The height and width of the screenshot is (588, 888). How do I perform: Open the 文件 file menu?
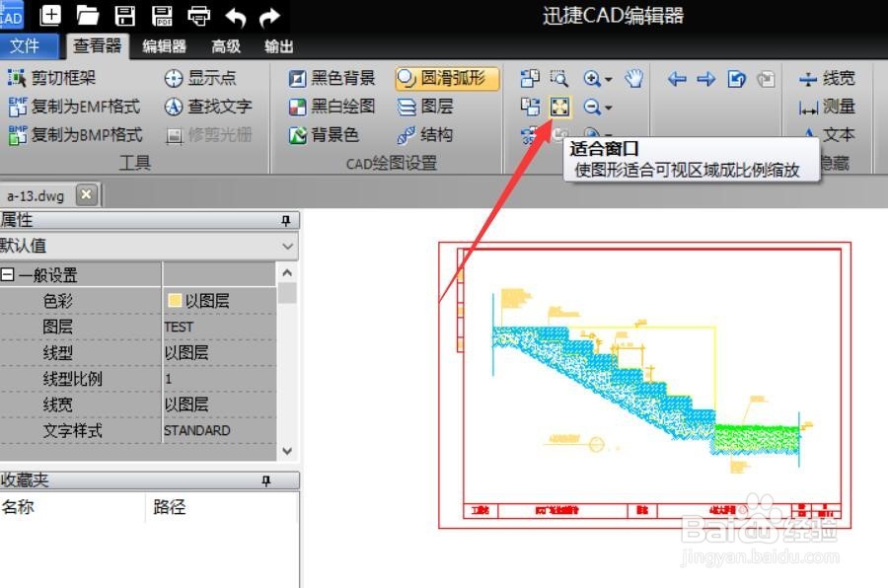[x=25, y=46]
